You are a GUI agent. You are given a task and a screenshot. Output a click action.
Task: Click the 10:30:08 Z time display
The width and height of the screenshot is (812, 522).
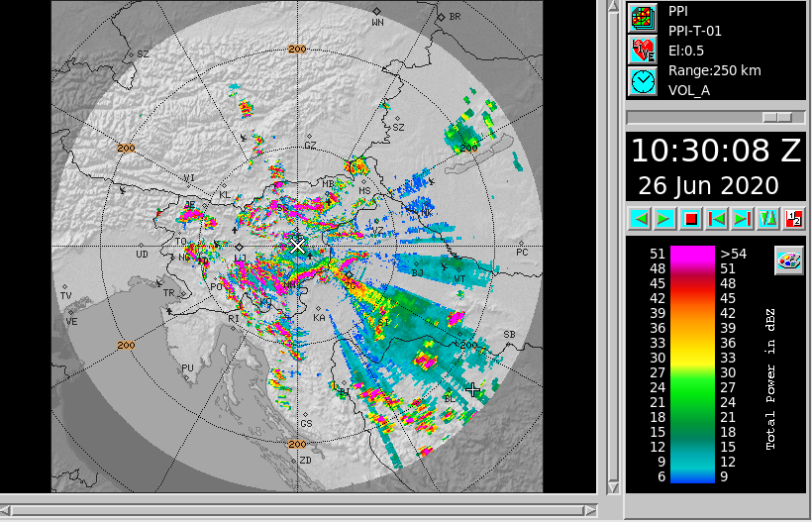click(x=715, y=151)
